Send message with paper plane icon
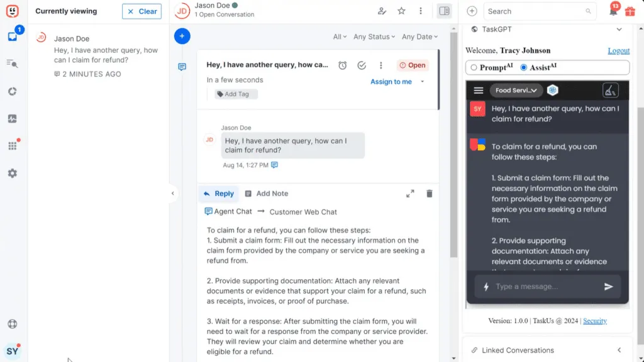Screen dimensions: 644x362 click(608, 287)
